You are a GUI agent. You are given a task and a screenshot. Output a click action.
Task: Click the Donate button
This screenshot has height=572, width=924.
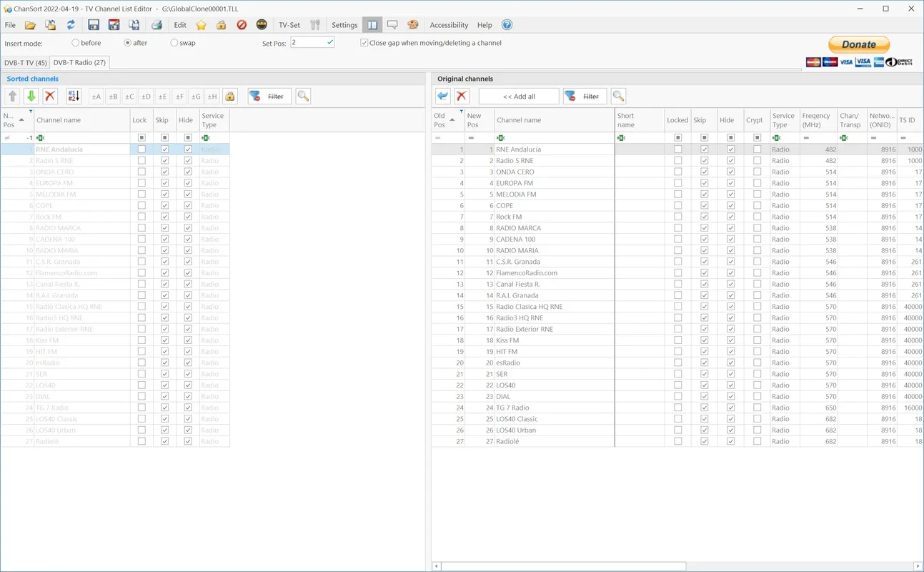[x=859, y=44]
